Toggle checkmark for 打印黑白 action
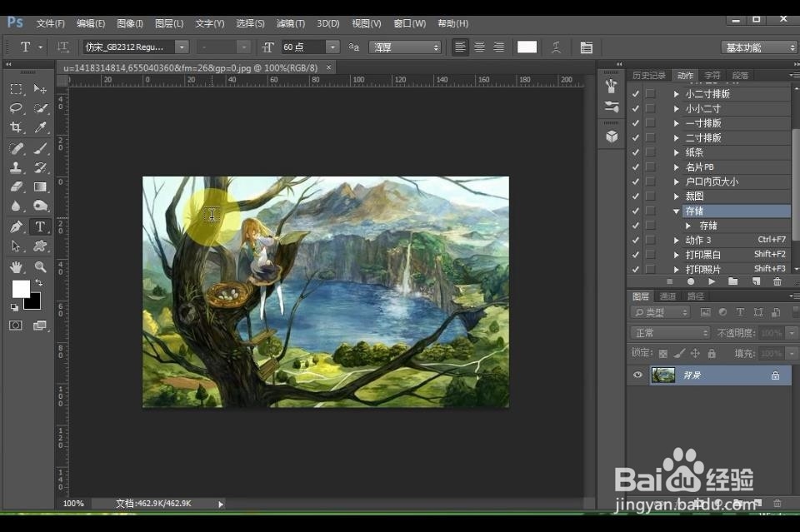This screenshot has width=800, height=532. point(635,254)
